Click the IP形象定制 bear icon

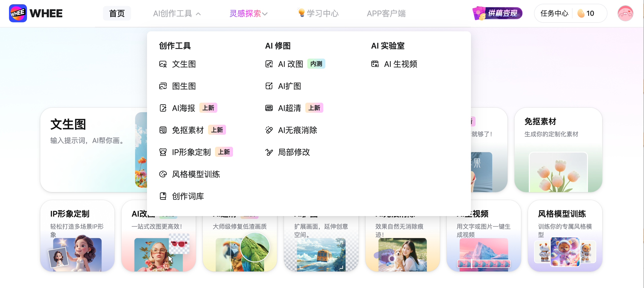[163, 152]
